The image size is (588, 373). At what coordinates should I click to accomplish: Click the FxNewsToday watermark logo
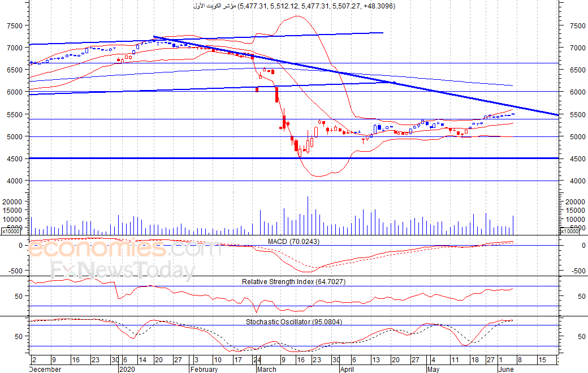click(123, 270)
